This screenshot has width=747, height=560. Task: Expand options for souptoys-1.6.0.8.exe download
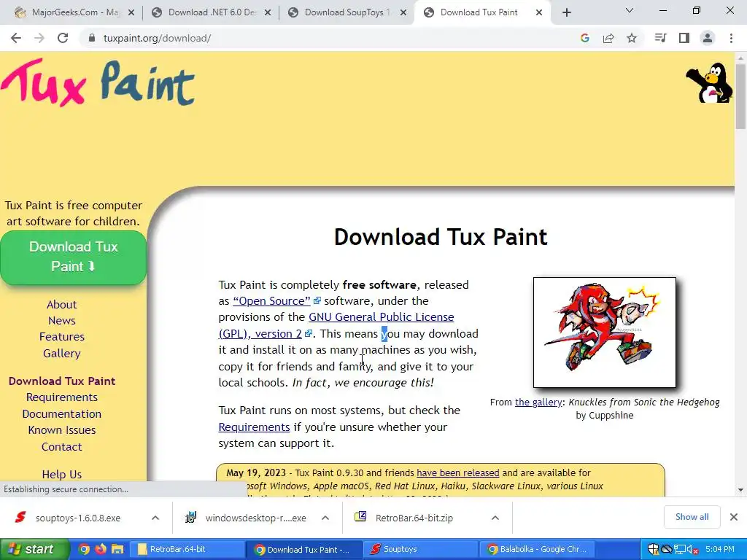click(x=155, y=518)
